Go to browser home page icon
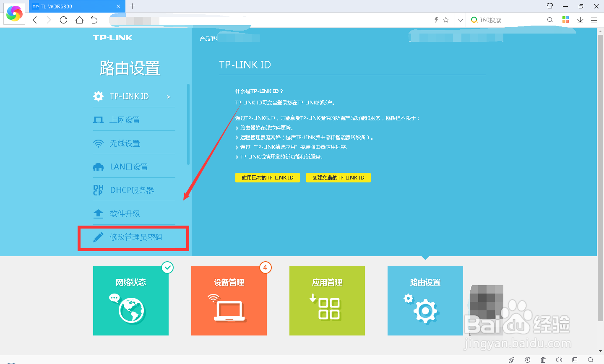The image size is (604, 364). point(79,20)
